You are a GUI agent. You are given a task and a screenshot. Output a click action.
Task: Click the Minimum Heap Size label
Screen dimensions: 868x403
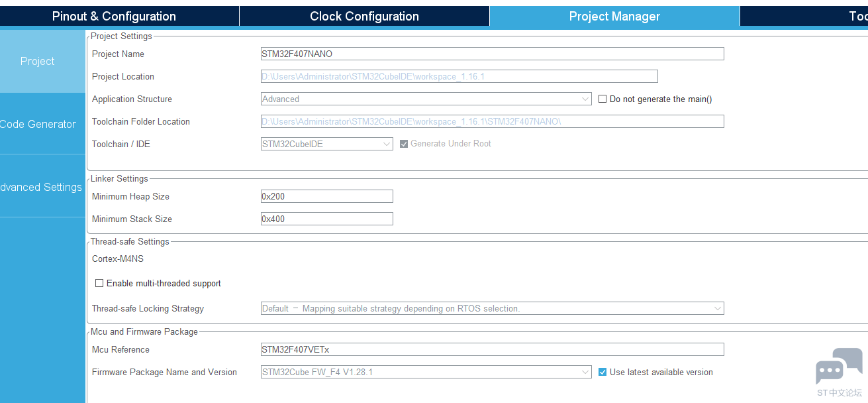(x=130, y=197)
